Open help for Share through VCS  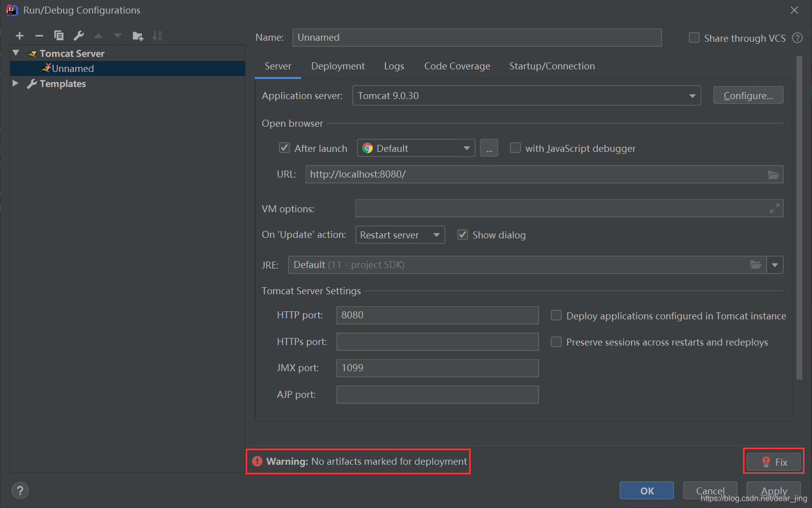pyautogui.click(x=797, y=38)
